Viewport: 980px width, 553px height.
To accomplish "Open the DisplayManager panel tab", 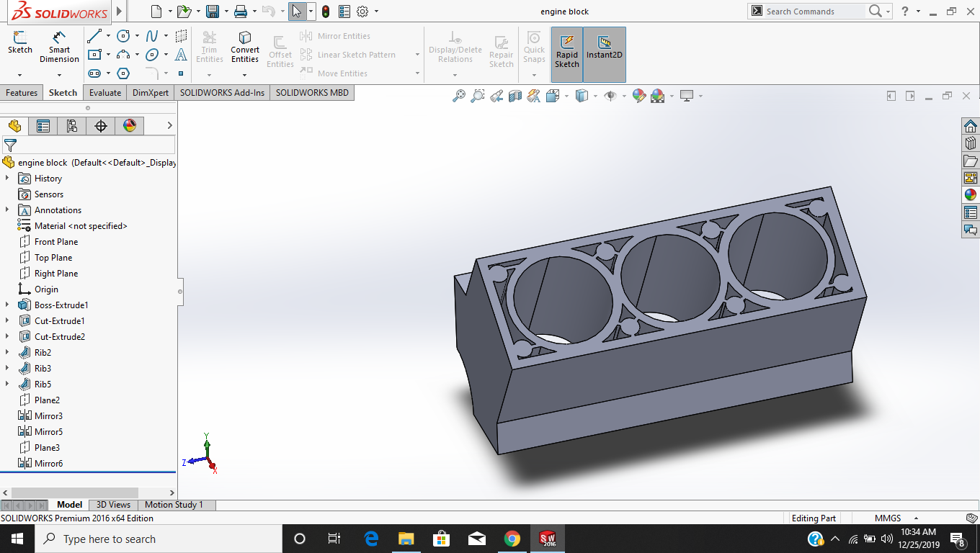I will pyautogui.click(x=130, y=126).
